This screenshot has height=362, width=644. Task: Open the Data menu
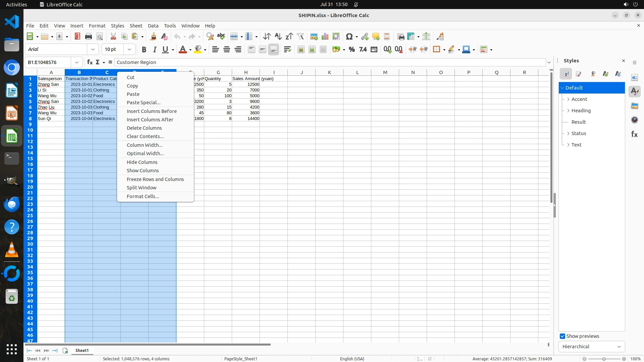tap(153, 26)
